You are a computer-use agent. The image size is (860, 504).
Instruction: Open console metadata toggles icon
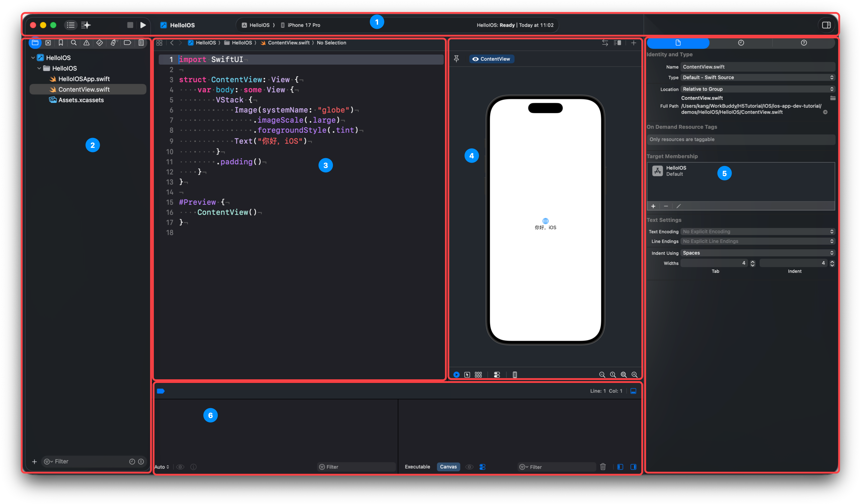(482, 467)
